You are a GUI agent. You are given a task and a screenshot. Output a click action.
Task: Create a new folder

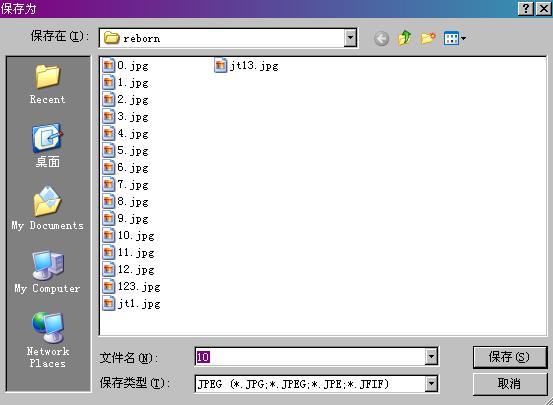click(428, 38)
